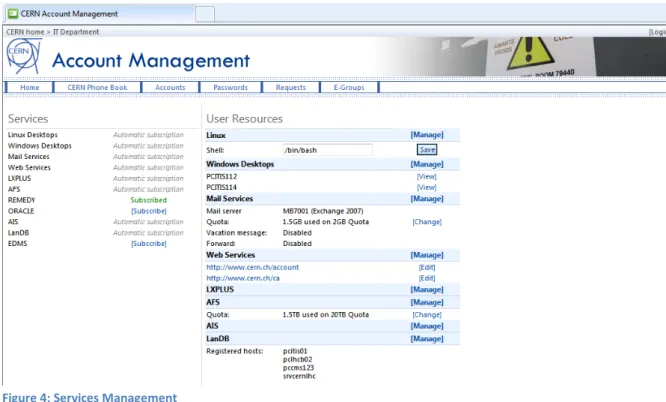Click Manage for Linux section
This screenshot has height=402, width=666.
[x=427, y=135]
